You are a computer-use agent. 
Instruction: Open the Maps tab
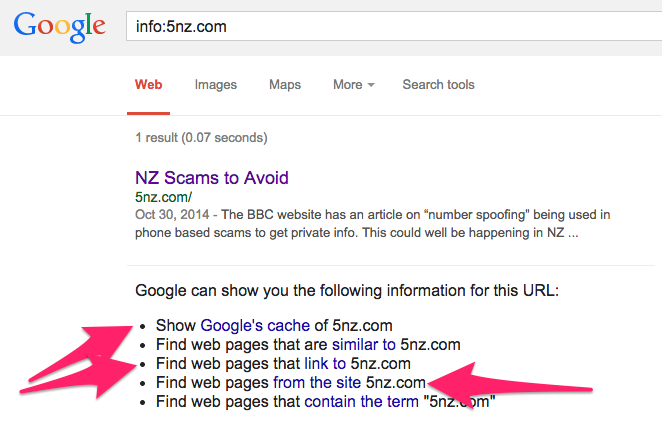pyautogui.click(x=285, y=84)
